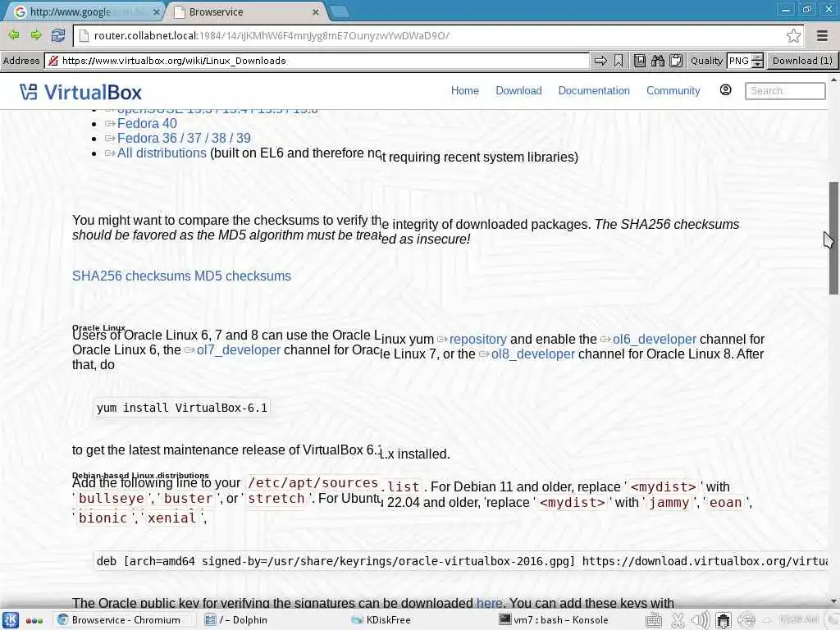Reload the page with the refresh icon

[58, 35]
